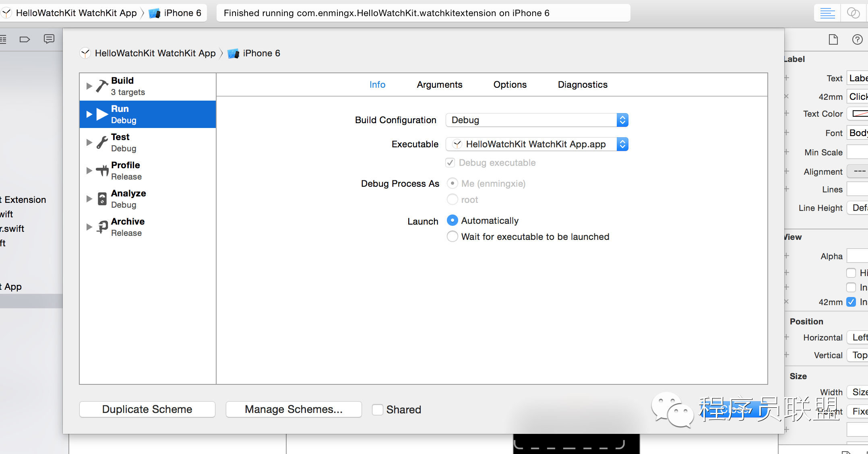Select Wait for executable to be launched
Screen dimensions: 868x454
click(x=453, y=236)
